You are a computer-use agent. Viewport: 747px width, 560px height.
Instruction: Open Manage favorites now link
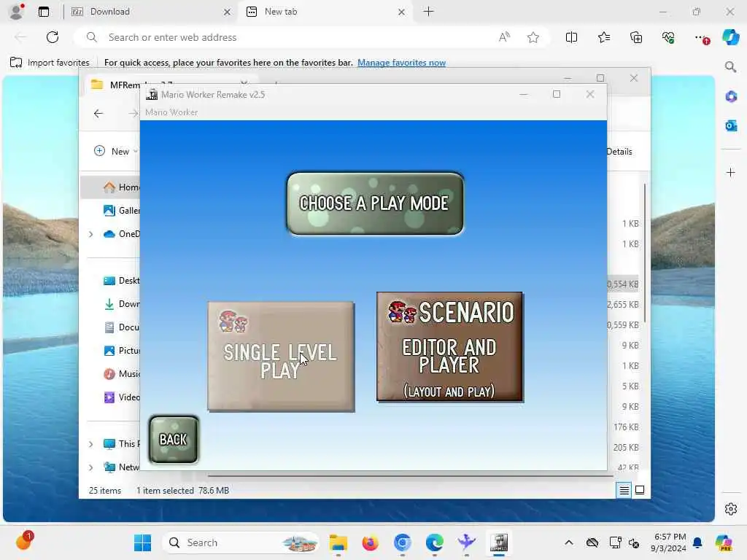coord(402,63)
